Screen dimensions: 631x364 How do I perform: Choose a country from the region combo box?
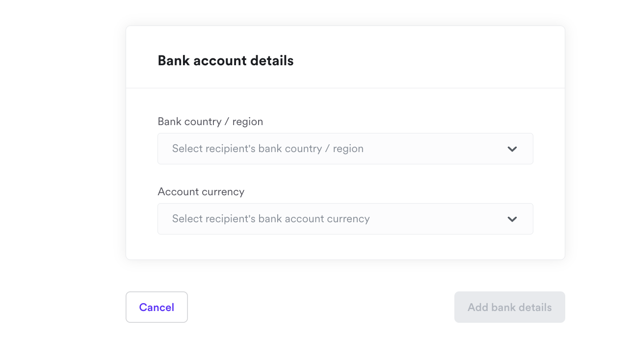345,149
